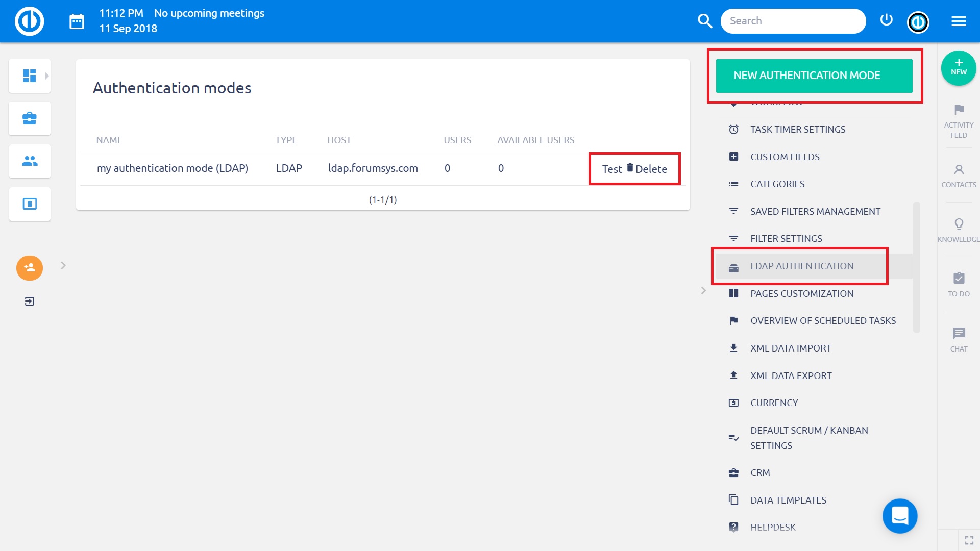Open CRM settings from the menu

[x=760, y=472]
